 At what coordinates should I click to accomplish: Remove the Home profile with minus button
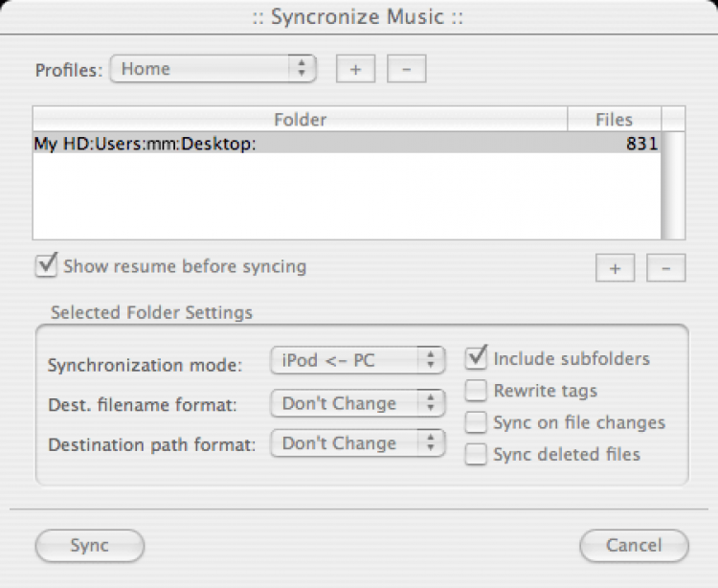[406, 70]
